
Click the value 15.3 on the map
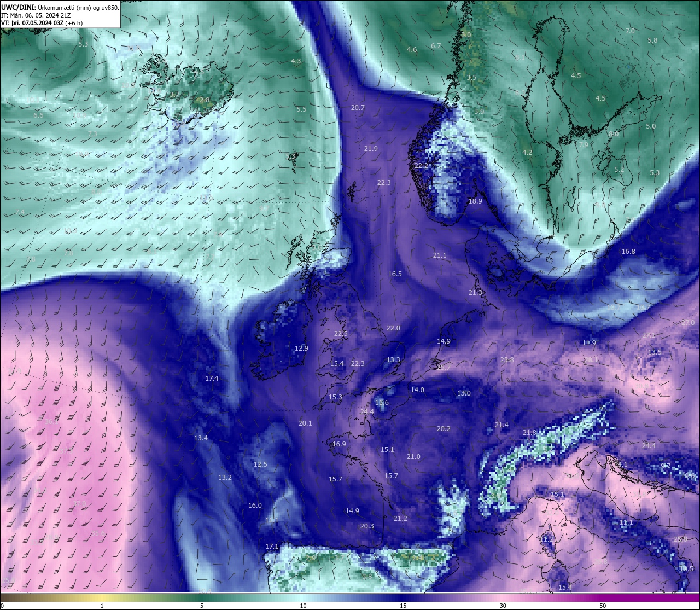[x=335, y=397]
